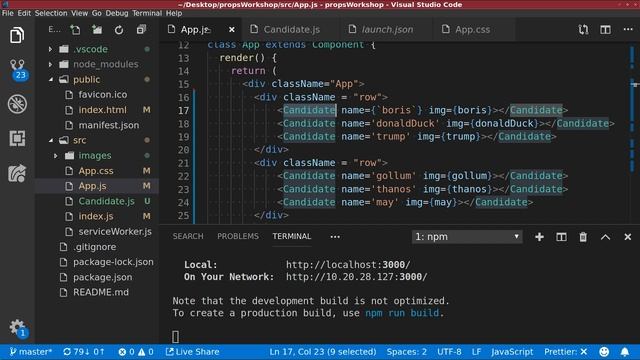Viewport: 640px width, 360px height.
Task: Toggle Prettier status in status bar
Action: [x=566, y=352]
